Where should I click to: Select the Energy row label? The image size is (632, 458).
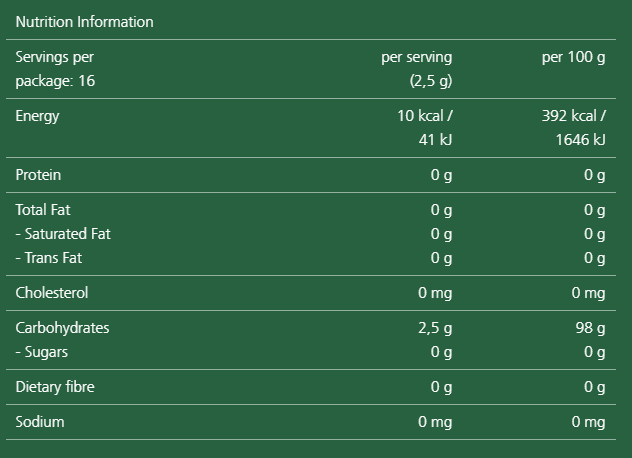(x=38, y=116)
